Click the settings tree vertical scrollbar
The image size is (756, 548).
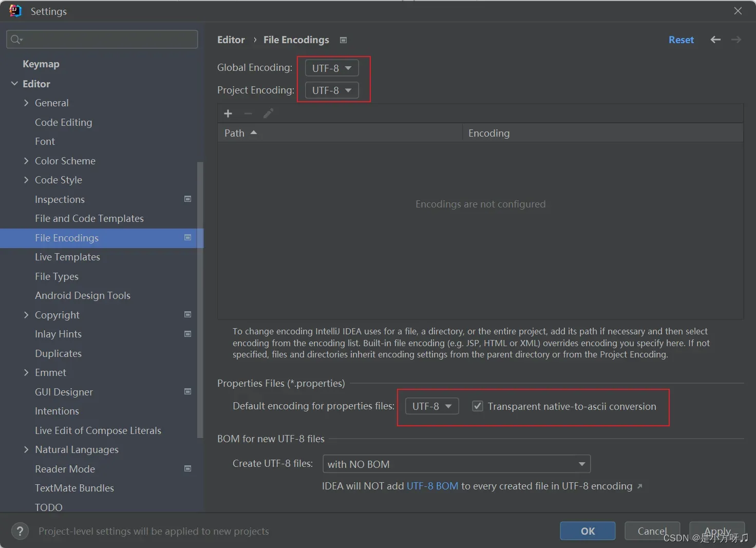coord(200,300)
